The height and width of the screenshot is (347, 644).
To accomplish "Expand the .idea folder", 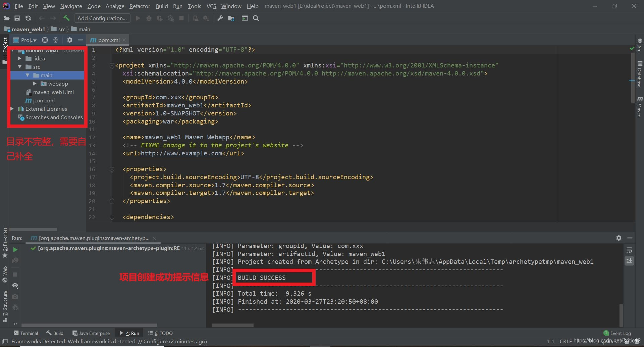I will (x=20, y=58).
